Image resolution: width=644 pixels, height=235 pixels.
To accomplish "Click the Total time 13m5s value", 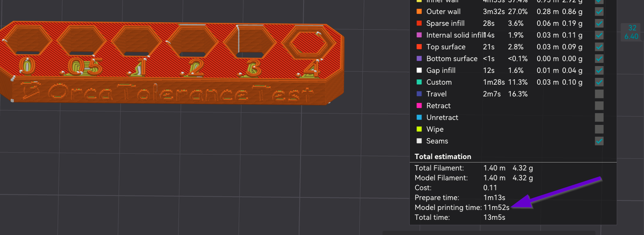I will [x=494, y=218].
